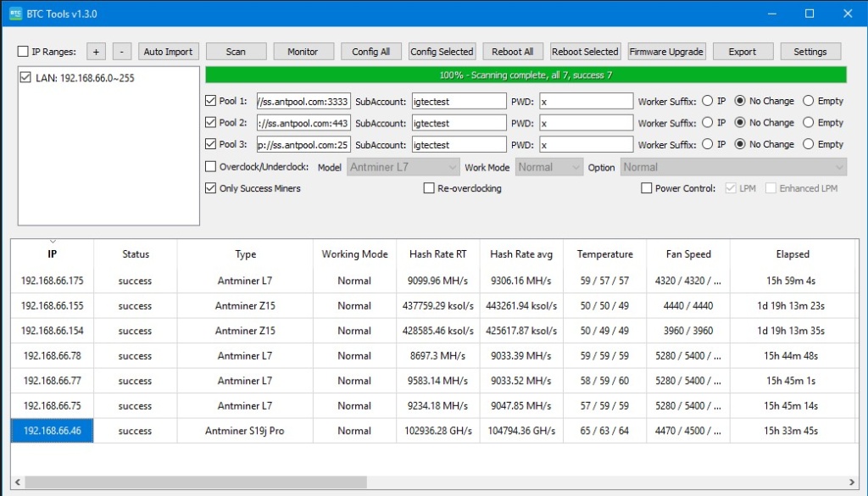Screen dimensions: 868x496
Task: Click the horizontal scrollbar thumb
Action: pos(196,482)
